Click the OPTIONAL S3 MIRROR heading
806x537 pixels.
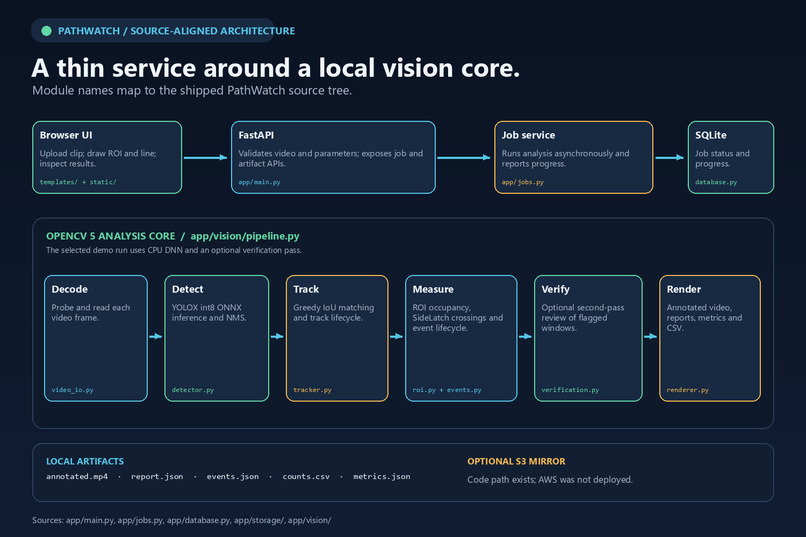click(x=516, y=461)
